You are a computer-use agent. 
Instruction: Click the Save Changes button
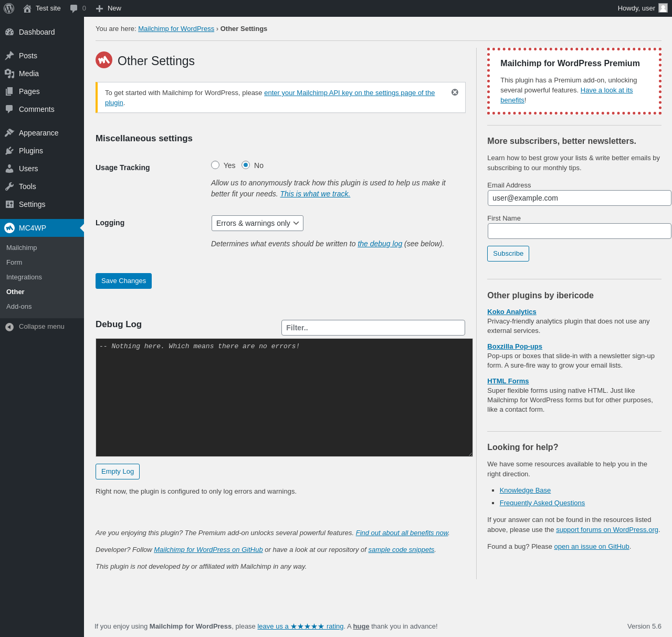[x=123, y=281]
